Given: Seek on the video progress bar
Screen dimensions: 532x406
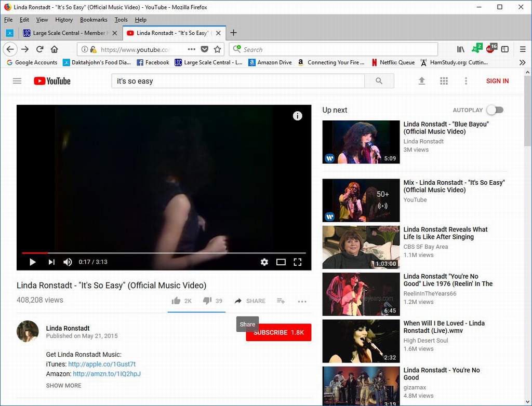Looking at the screenshot, I should [164, 253].
